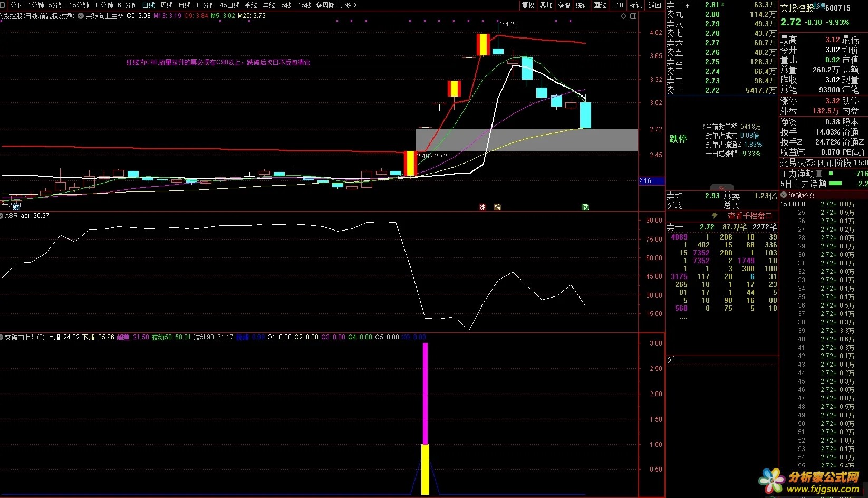Click the 波动50: 58.31 indicator value
This screenshot has height=498, width=868.
pyautogui.click(x=171, y=337)
